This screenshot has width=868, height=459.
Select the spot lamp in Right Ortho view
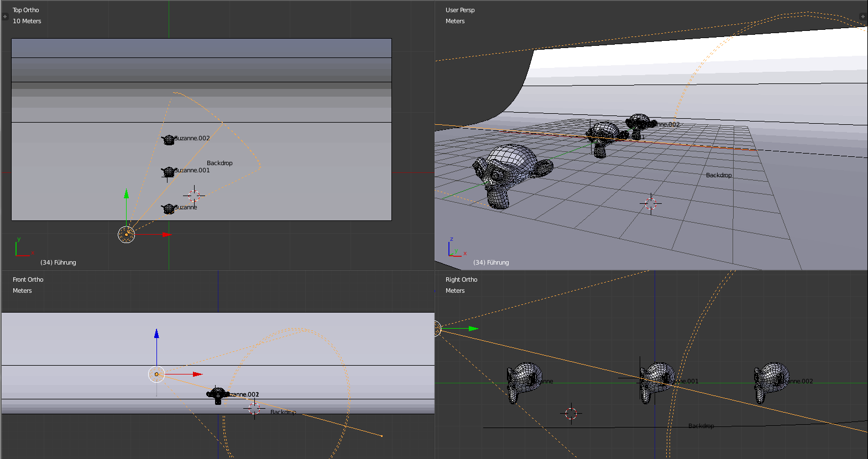click(x=437, y=329)
